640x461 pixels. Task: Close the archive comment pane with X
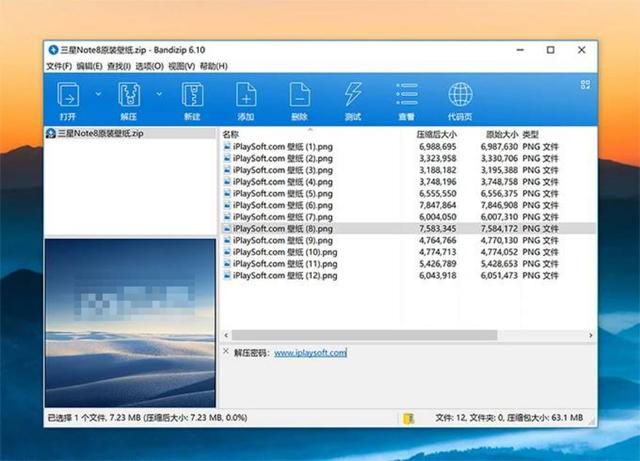226,351
